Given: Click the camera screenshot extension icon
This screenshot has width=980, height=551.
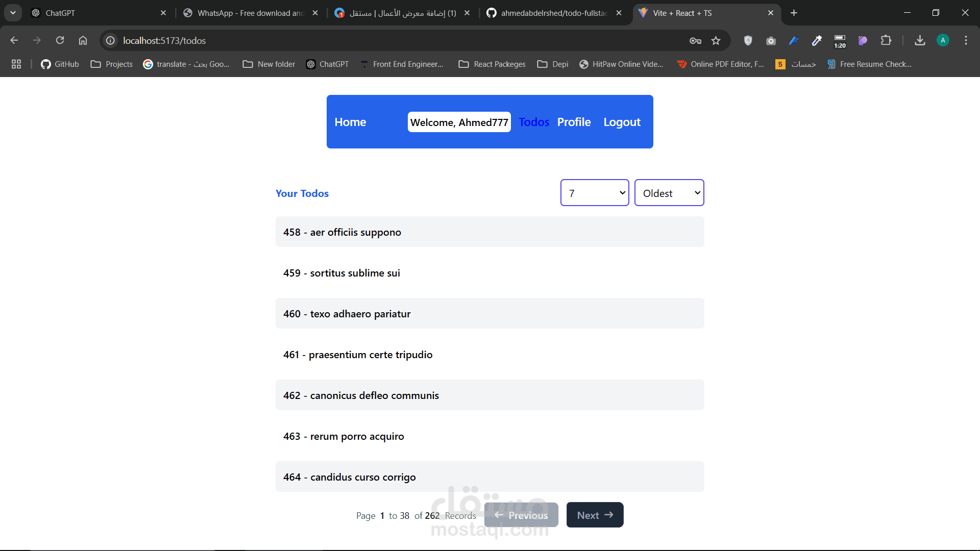Looking at the screenshot, I should (771, 40).
